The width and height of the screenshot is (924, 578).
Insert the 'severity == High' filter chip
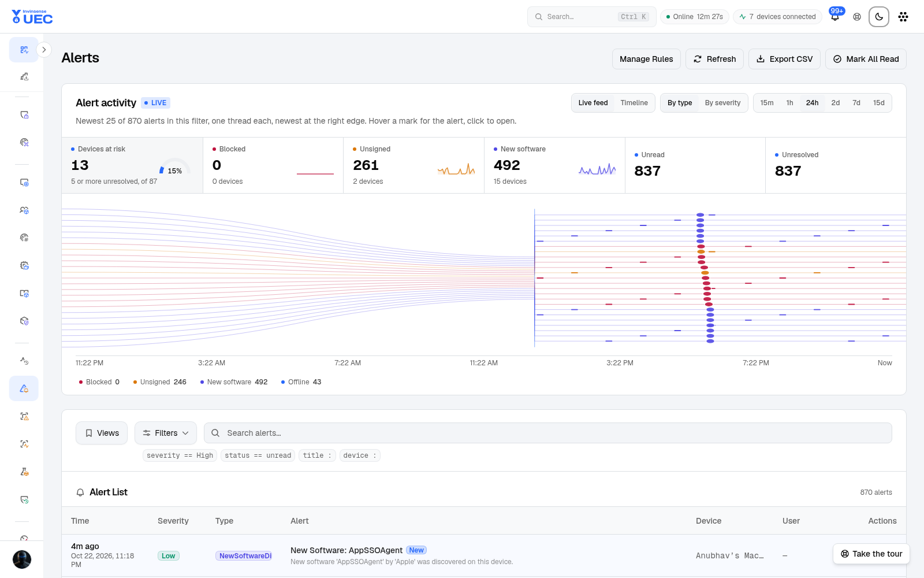click(x=180, y=455)
